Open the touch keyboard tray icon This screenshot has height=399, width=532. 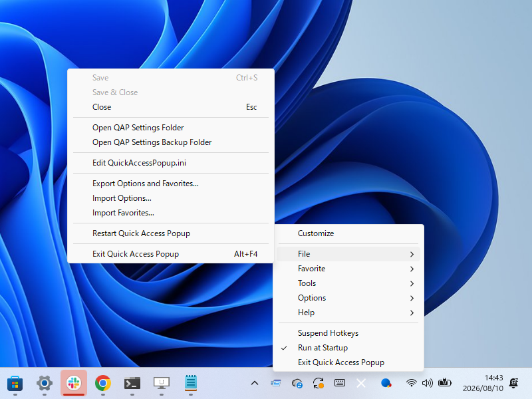tap(340, 383)
